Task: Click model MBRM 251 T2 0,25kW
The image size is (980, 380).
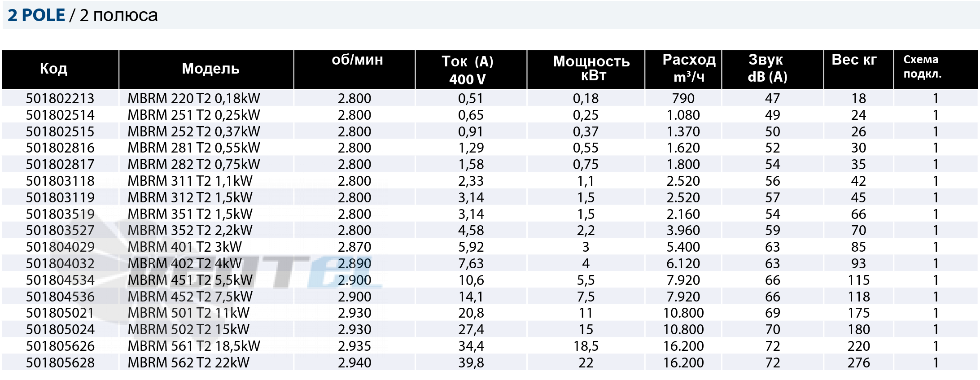Action: 194,115
